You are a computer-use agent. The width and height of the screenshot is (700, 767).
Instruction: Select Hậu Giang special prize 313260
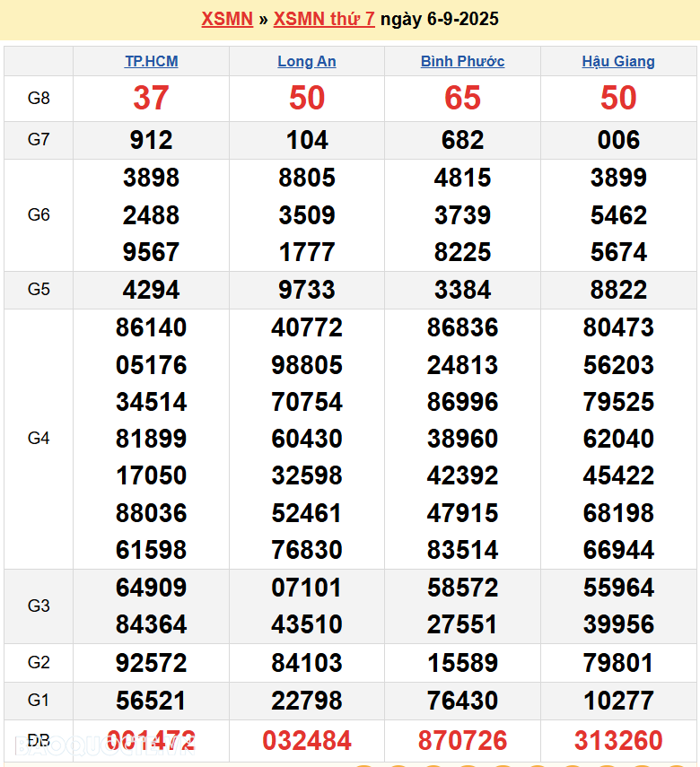click(x=618, y=741)
